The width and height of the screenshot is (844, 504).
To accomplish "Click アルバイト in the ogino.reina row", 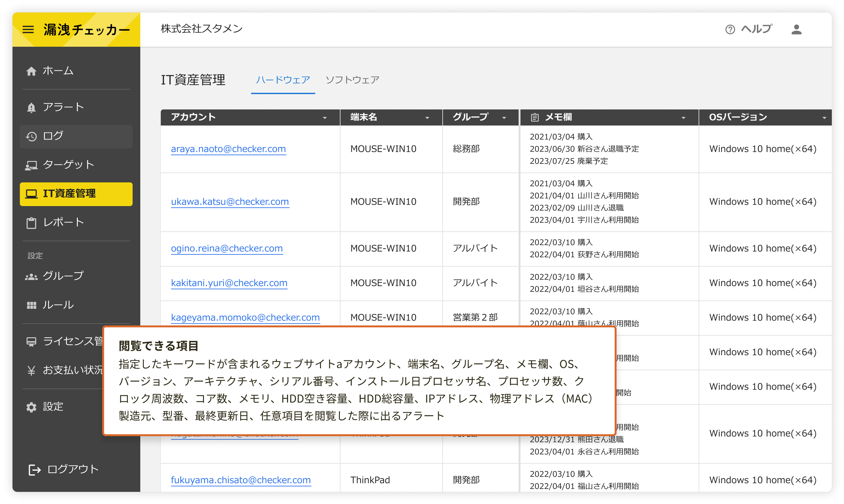I will click(475, 249).
